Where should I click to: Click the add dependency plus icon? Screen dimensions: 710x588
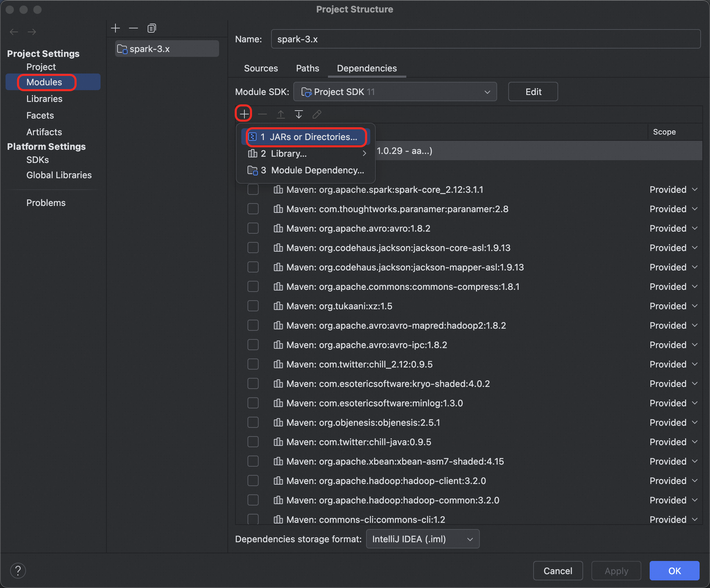(244, 114)
